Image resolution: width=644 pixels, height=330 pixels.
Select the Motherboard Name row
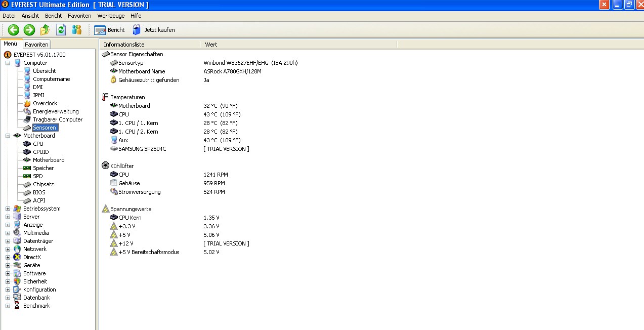tap(186, 71)
